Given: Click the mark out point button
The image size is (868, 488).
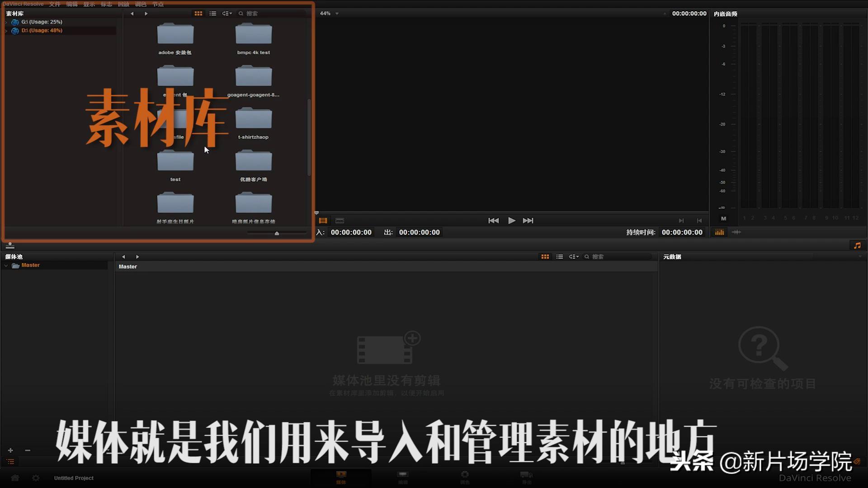Looking at the screenshot, I should point(699,221).
